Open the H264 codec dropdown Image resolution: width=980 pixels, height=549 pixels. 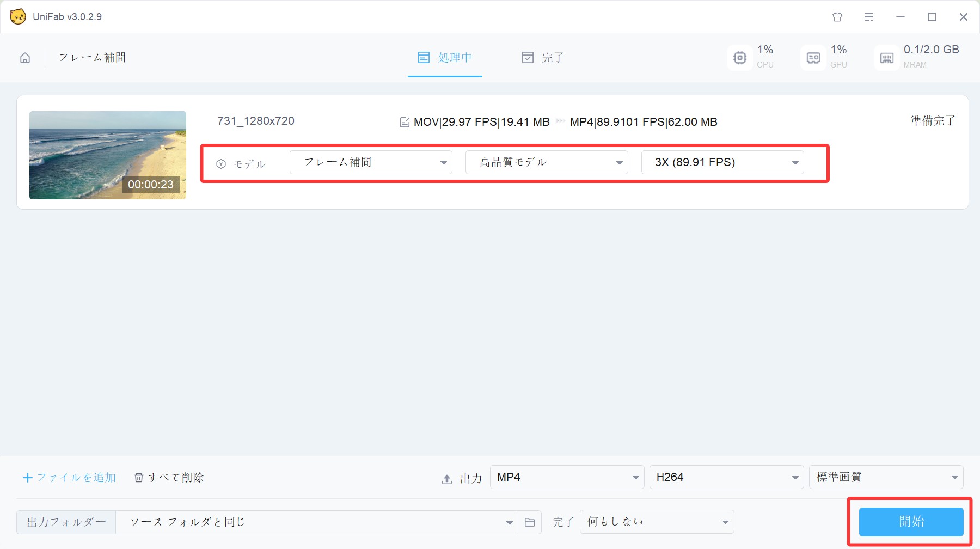(726, 477)
